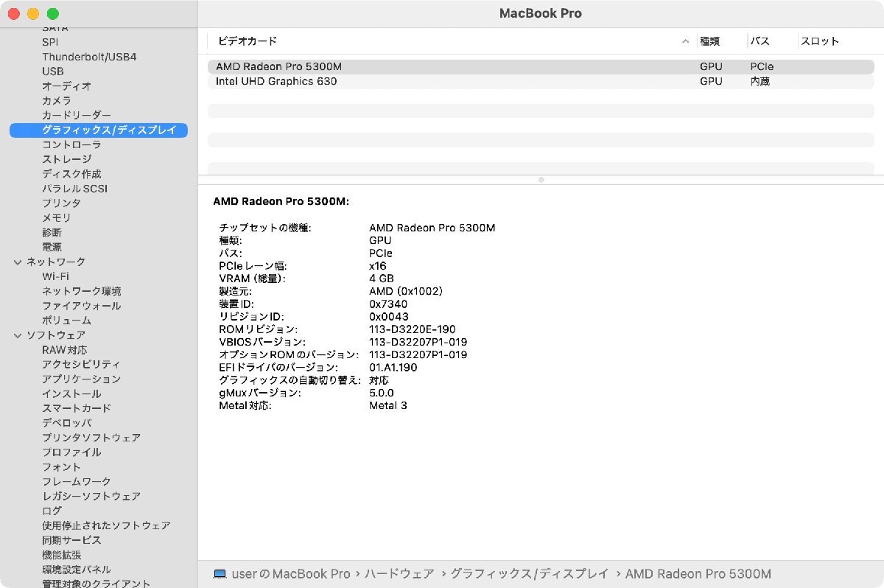Open USB in sidebar

53,71
